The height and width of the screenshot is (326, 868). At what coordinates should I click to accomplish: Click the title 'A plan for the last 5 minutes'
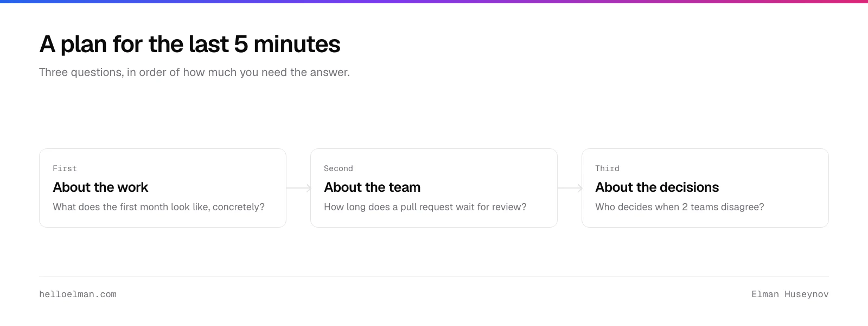[190, 45]
